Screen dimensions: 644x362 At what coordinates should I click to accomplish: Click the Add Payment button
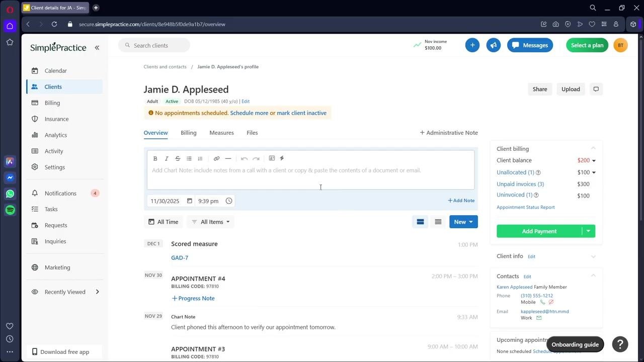[539, 231]
